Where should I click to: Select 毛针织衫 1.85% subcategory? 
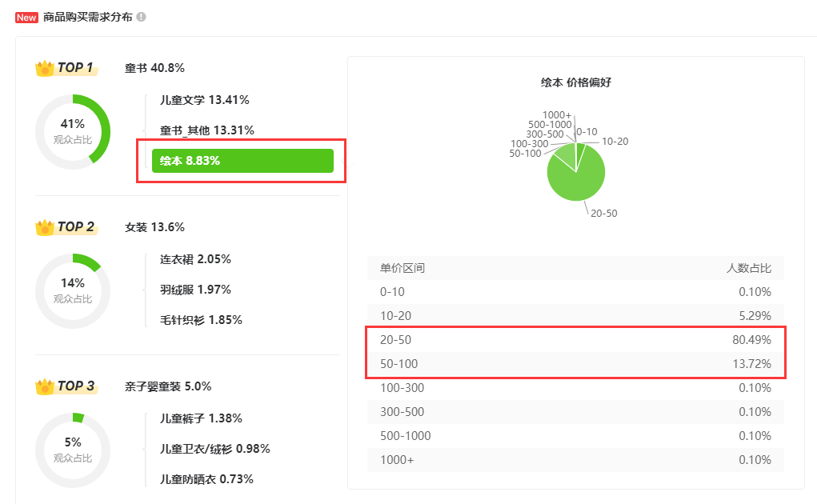(201, 320)
